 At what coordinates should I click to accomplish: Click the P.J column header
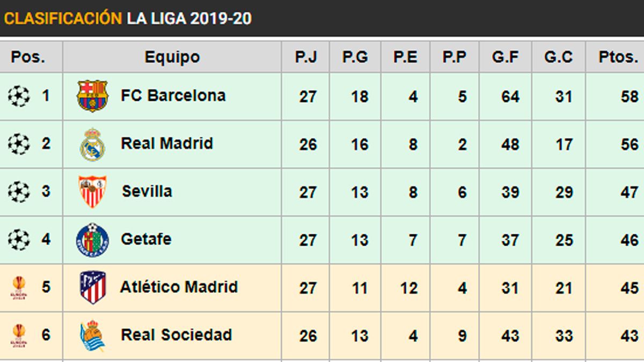[306, 57]
